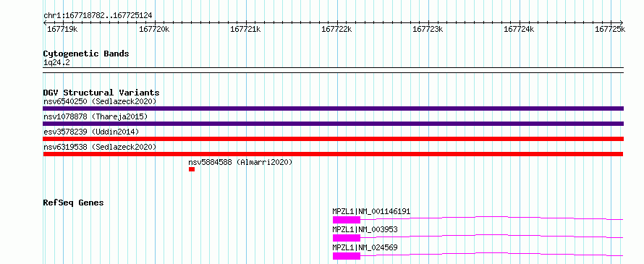This screenshot has width=644, height=264.
Task: Click the 167719k ruler tick label
Action: click(62, 29)
